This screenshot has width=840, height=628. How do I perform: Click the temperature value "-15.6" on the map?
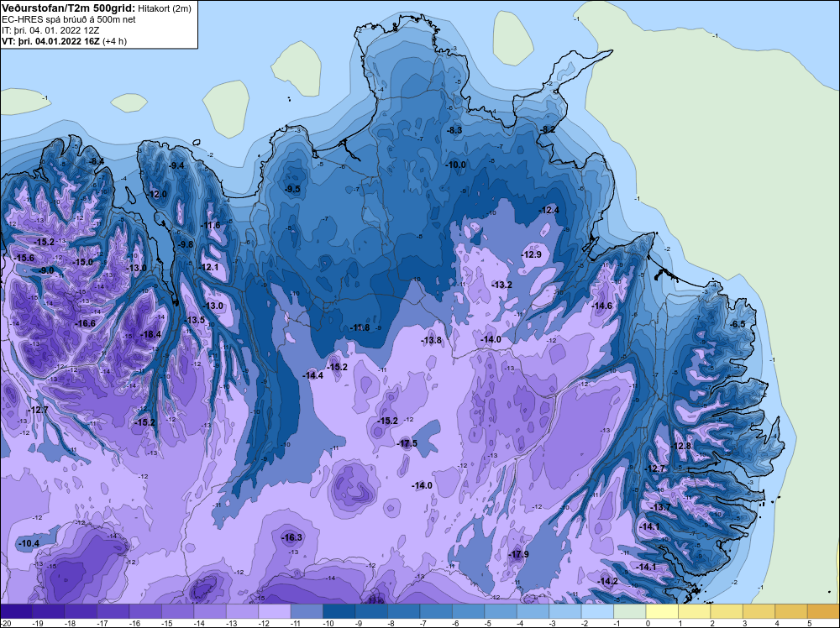24,258
